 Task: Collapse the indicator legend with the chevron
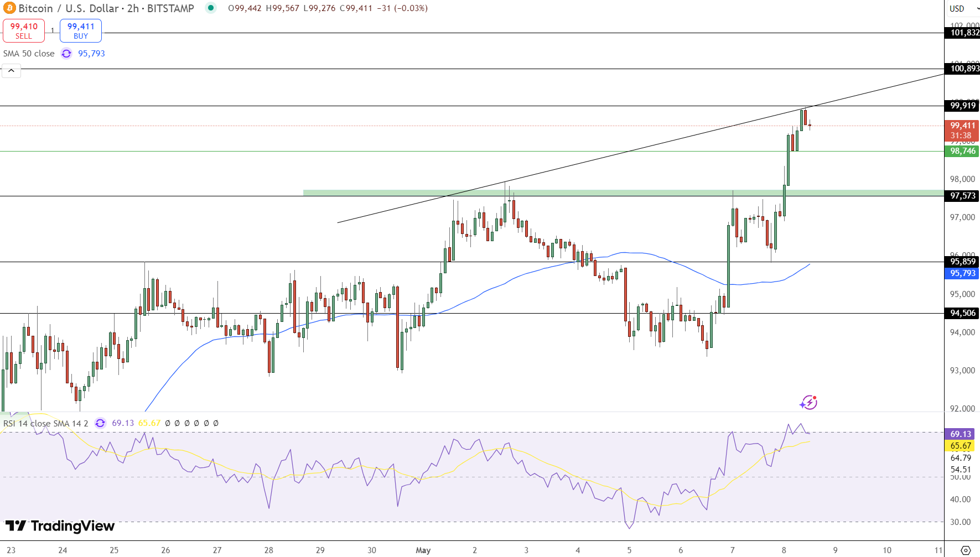(11, 71)
